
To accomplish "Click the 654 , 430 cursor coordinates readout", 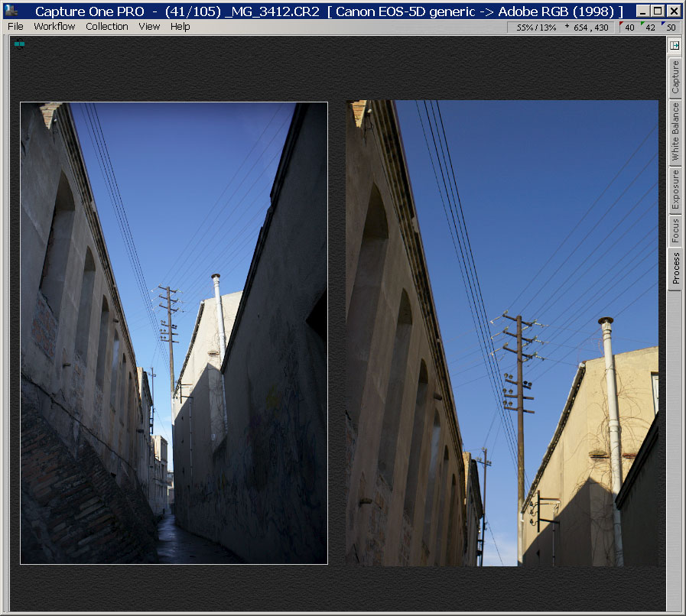I will pos(590,28).
